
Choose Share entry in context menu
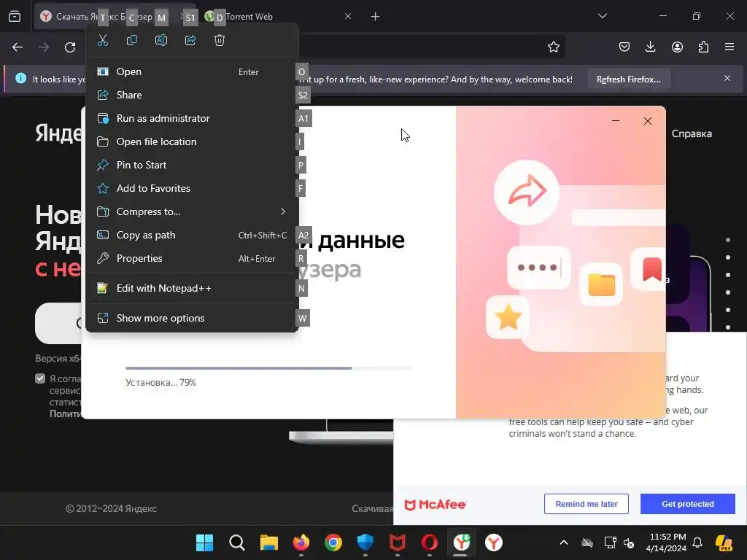coord(192,95)
